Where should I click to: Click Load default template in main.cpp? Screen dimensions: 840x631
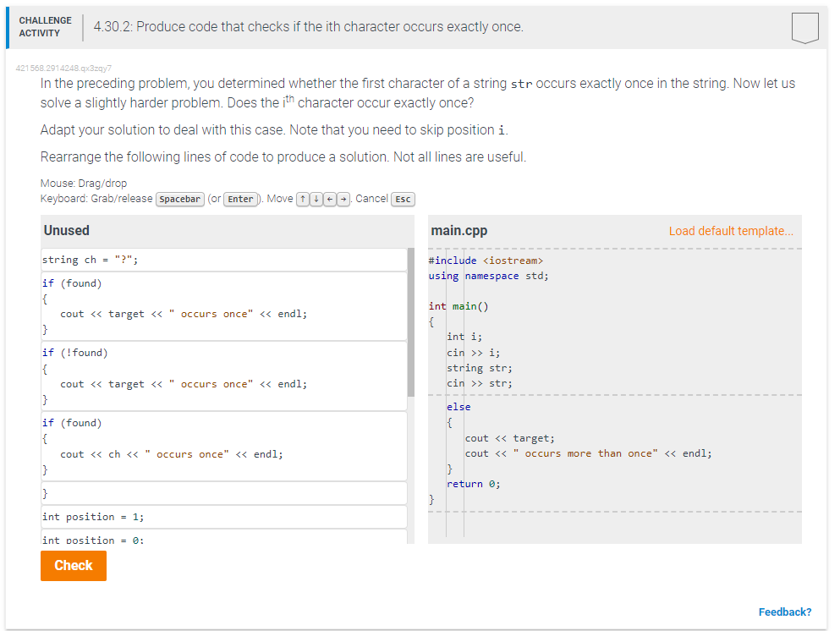pyautogui.click(x=730, y=230)
